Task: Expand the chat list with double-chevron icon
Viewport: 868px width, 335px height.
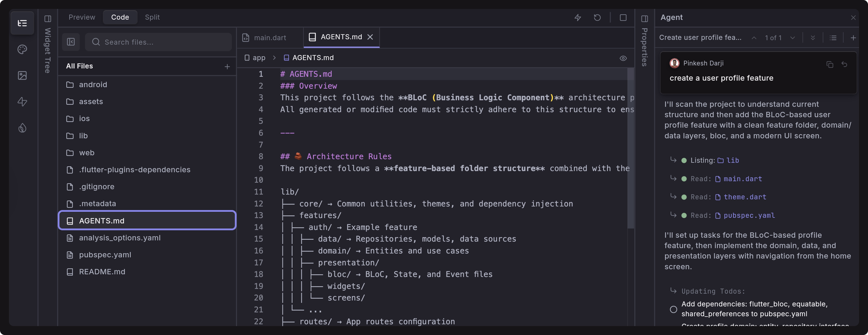Action: tap(813, 38)
